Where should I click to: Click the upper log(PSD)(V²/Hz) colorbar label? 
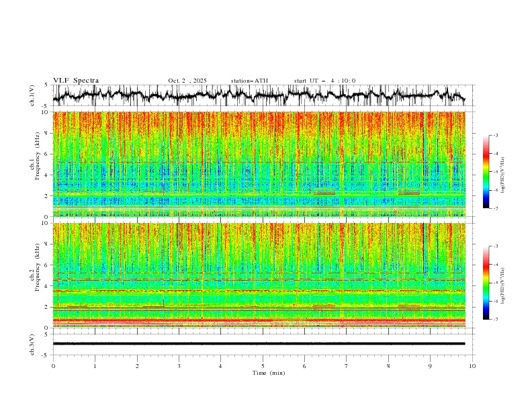pos(502,175)
